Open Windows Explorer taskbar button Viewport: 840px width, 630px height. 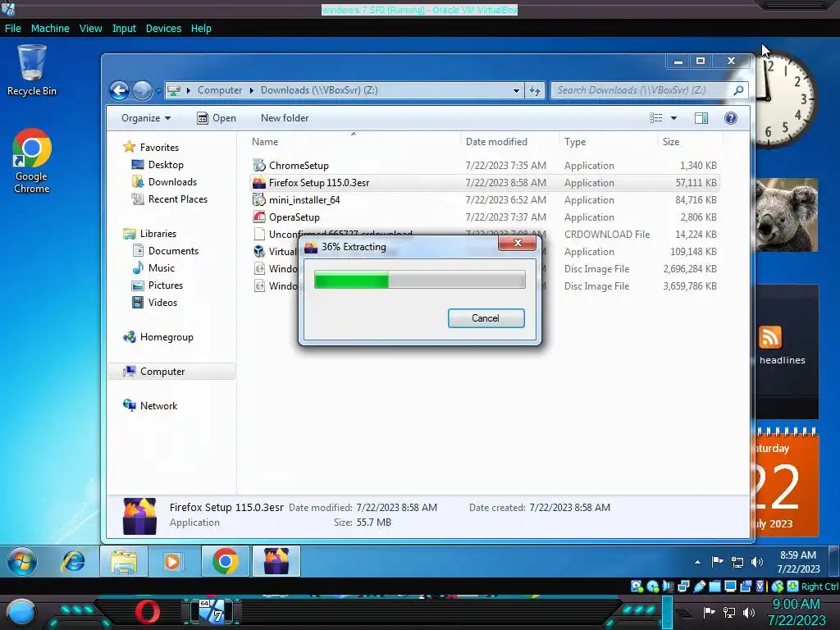point(124,561)
